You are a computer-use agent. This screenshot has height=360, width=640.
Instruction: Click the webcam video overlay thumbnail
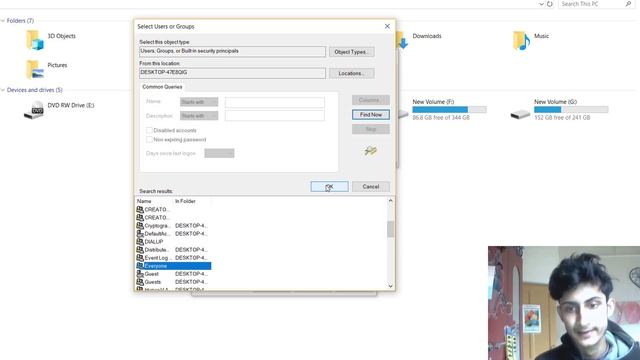click(x=564, y=303)
